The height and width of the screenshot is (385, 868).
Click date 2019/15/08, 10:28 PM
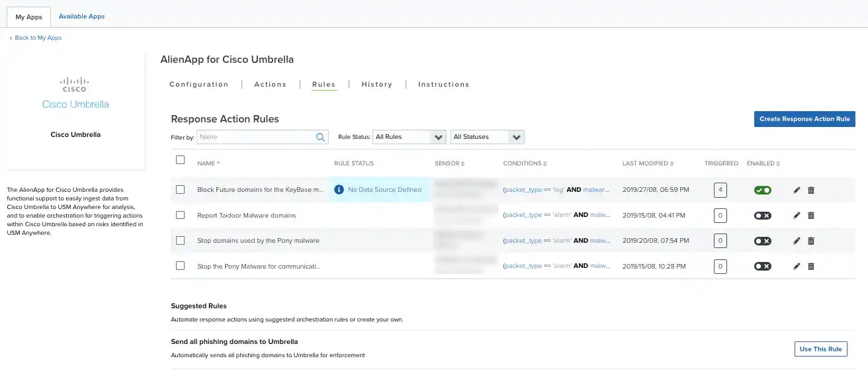coord(656,266)
